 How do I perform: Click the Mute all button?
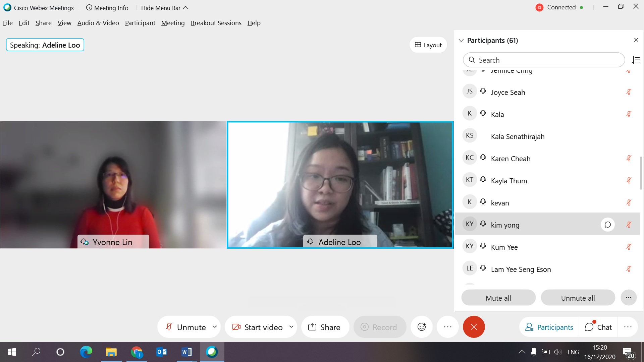[498, 298]
